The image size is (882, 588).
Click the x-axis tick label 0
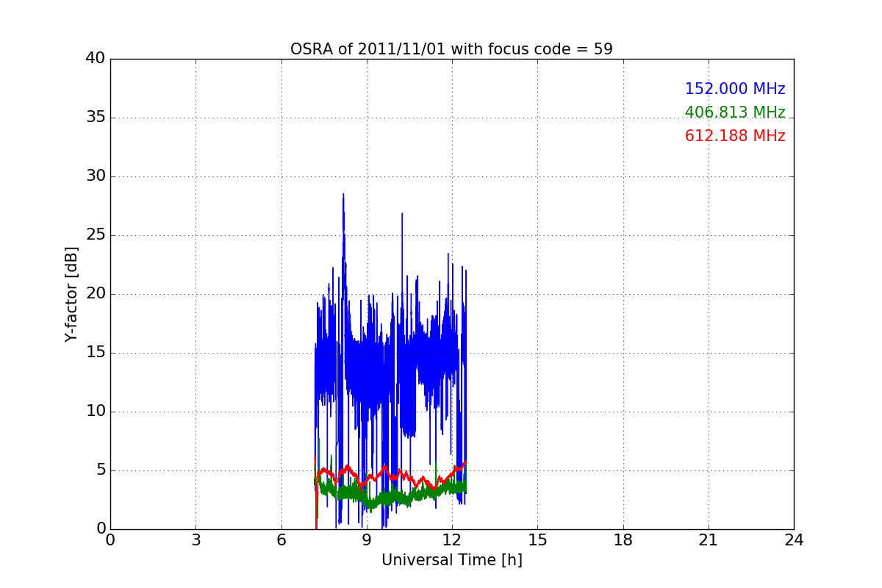(110, 540)
